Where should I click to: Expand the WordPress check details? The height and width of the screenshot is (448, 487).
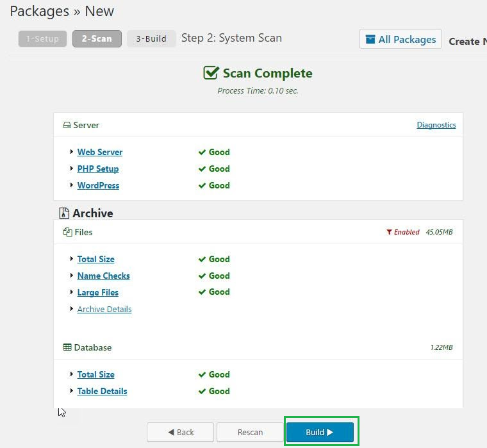pyautogui.click(x=98, y=185)
